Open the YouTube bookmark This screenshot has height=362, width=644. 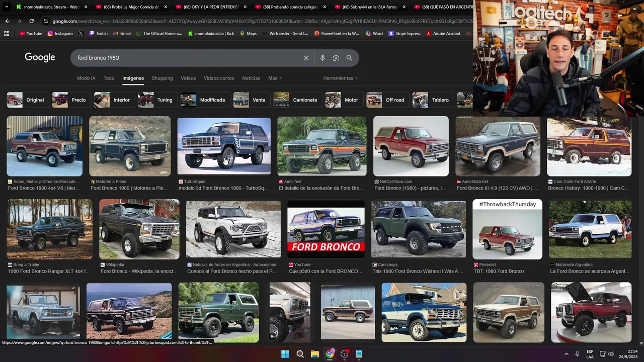(x=31, y=34)
